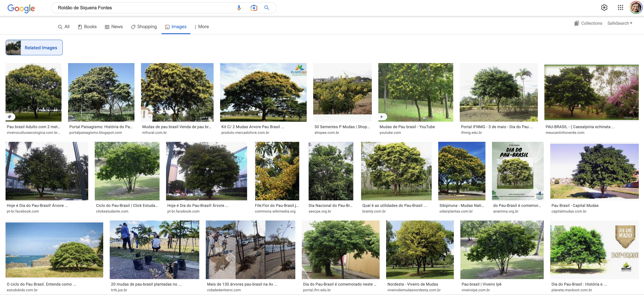Start voice search with microphone icon
The height and width of the screenshot is (295, 644).
pos(239,8)
